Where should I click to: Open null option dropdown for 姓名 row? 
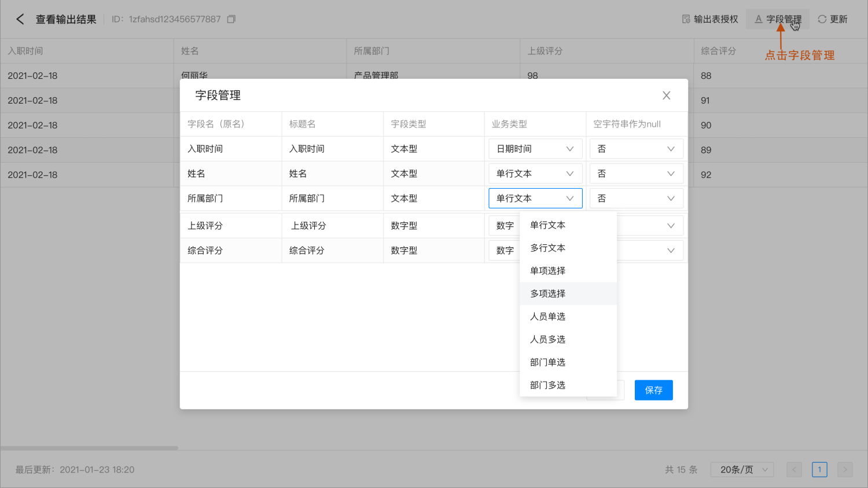[x=637, y=174]
